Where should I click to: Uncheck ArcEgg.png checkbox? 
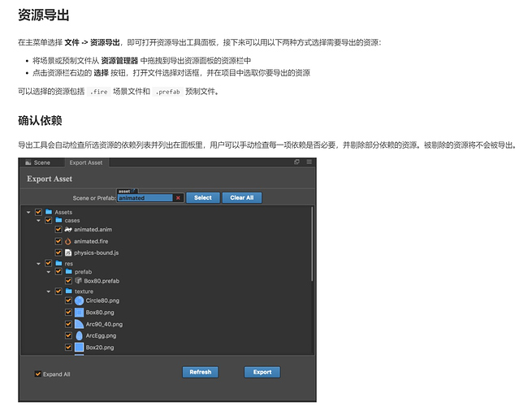(68, 335)
